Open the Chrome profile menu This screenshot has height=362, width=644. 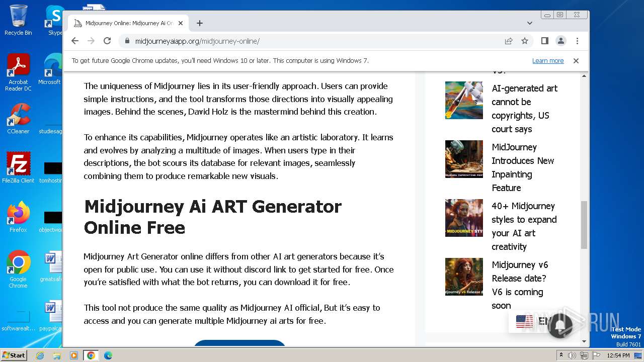coord(560,41)
